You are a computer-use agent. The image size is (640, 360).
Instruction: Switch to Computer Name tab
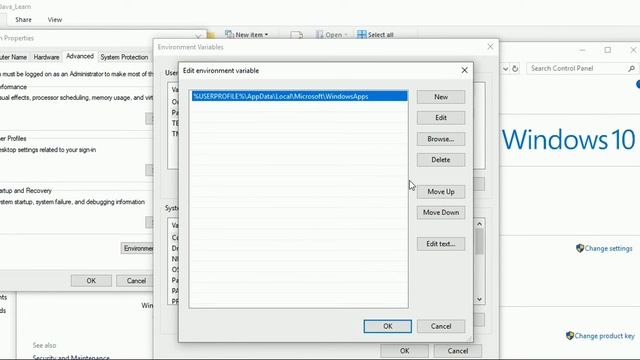[x=13, y=57]
